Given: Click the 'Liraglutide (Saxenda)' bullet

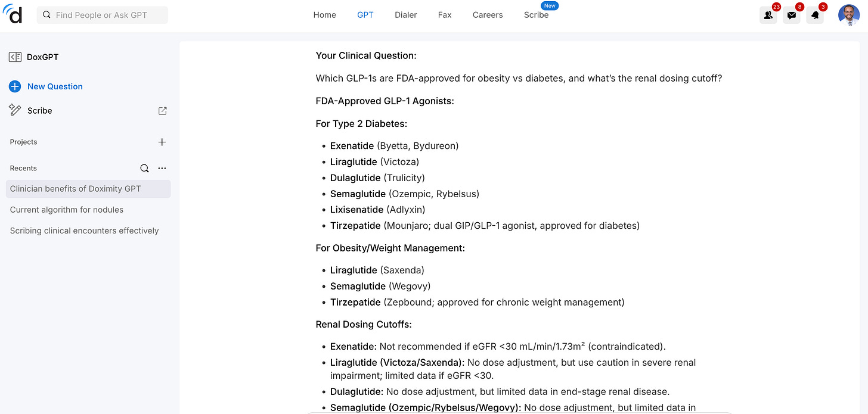Looking at the screenshot, I should [377, 270].
